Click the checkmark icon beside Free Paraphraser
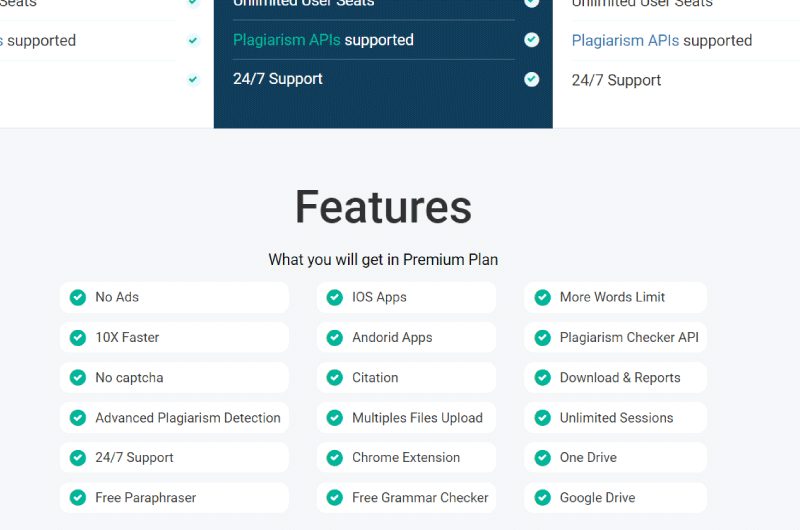The height and width of the screenshot is (530, 800). pos(78,498)
